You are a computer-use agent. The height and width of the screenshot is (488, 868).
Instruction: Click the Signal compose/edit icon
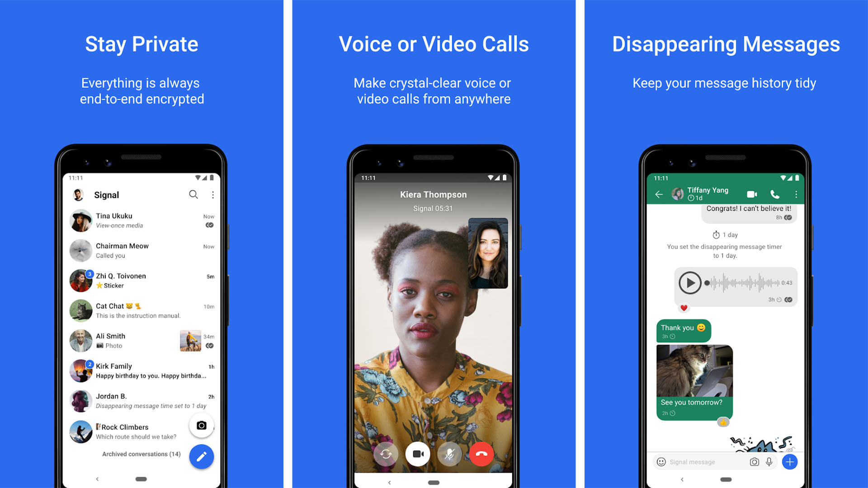pos(201,454)
